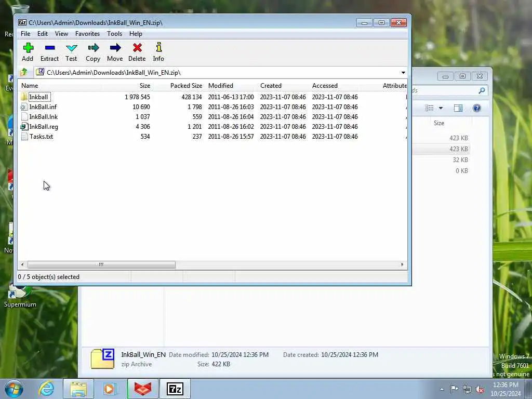Viewport: 532px width, 399px height.
Task: Switch to 7-Zip taskbar button
Action: (175, 389)
